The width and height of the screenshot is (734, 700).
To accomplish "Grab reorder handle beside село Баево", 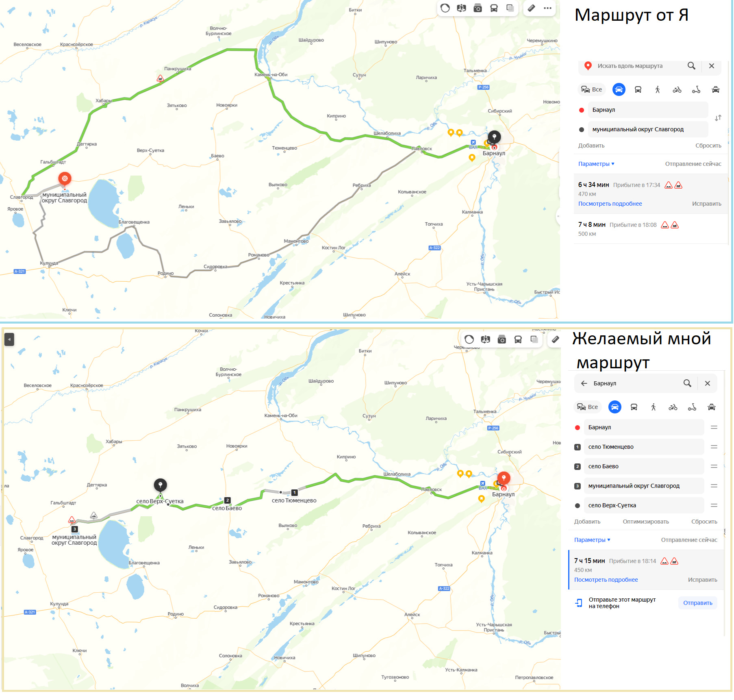I will point(714,466).
